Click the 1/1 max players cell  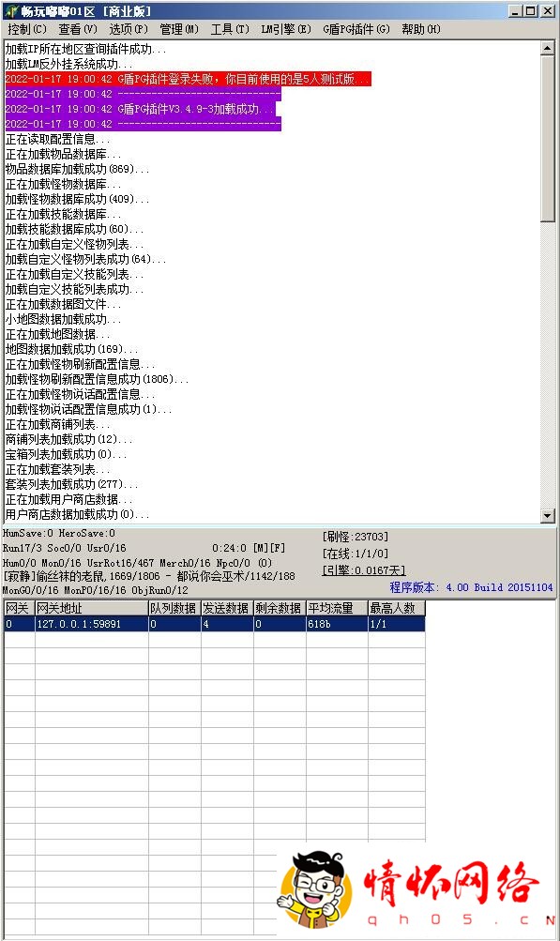pos(396,624)
